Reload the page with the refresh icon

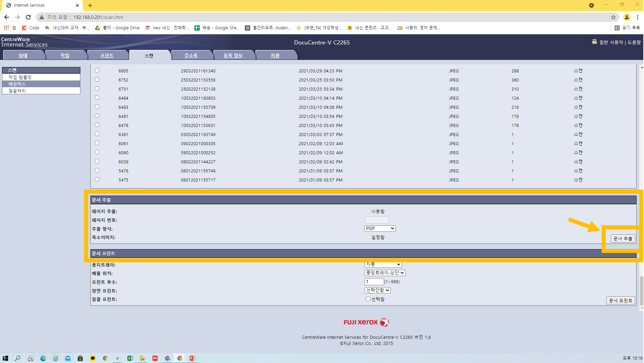point(28,17)
